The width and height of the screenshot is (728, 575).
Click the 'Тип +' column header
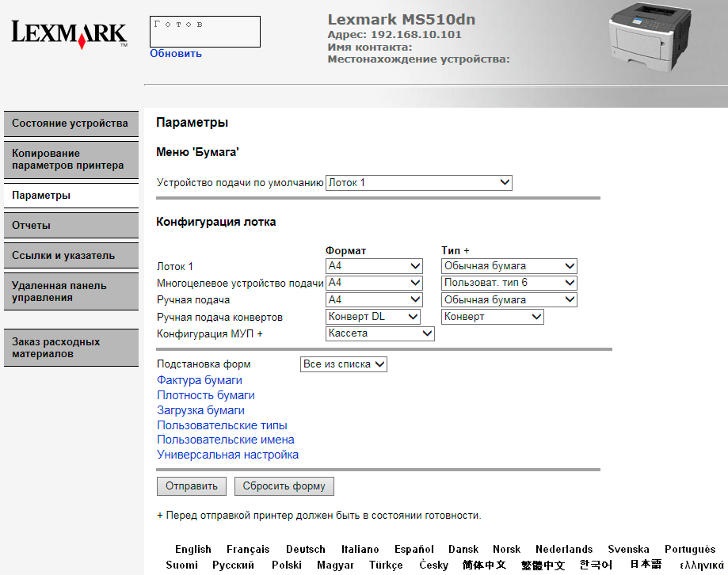coord(455,250)
